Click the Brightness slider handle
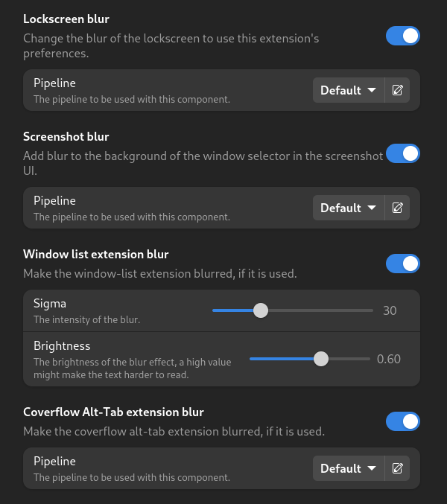Viewport: 447px width, 504px height. [x=320, y=359]
